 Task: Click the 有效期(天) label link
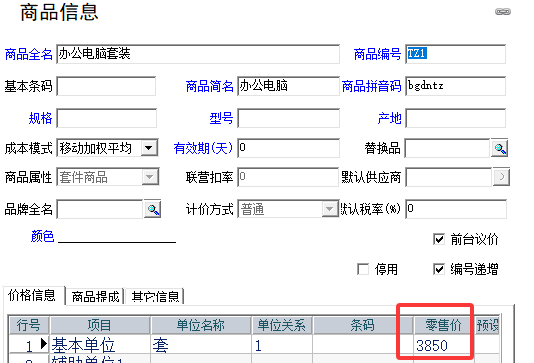pos(203,148)
